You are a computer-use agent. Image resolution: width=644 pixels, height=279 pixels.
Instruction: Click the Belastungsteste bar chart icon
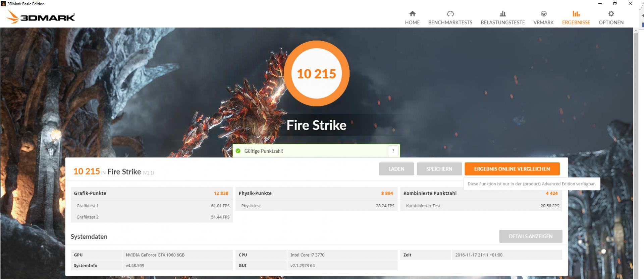tap(502, 14)
